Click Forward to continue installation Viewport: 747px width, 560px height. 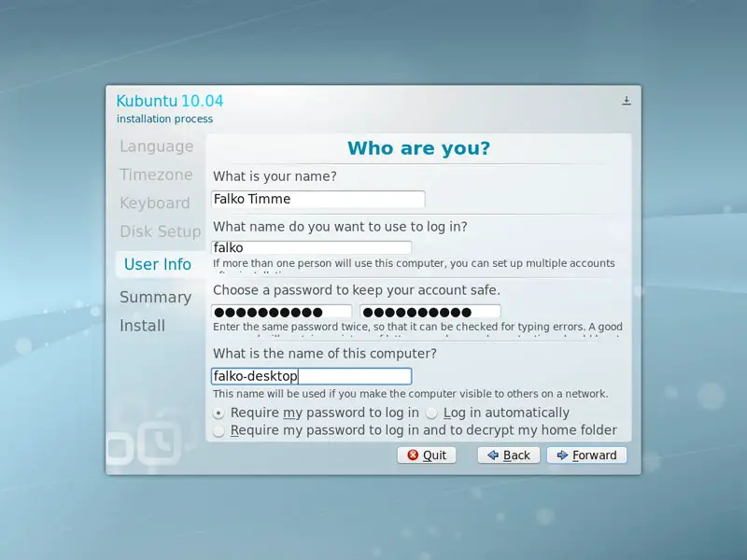(x=587, y=455)
